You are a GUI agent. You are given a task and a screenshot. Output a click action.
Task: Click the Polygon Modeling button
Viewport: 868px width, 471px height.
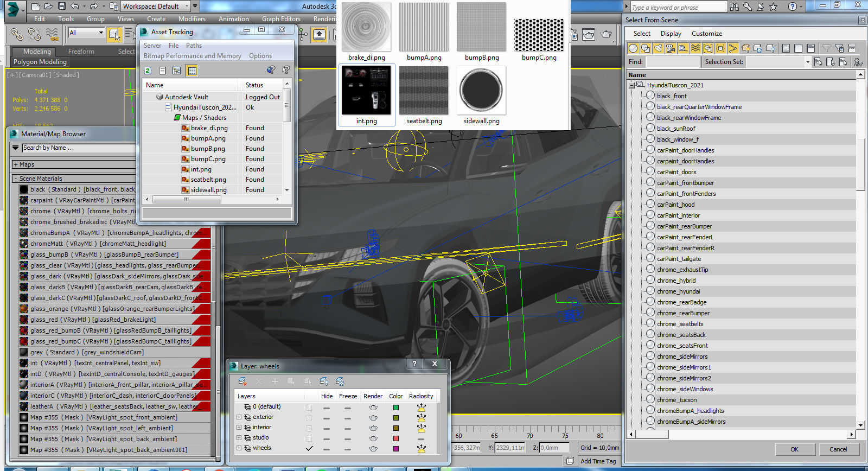coord(40,62)
